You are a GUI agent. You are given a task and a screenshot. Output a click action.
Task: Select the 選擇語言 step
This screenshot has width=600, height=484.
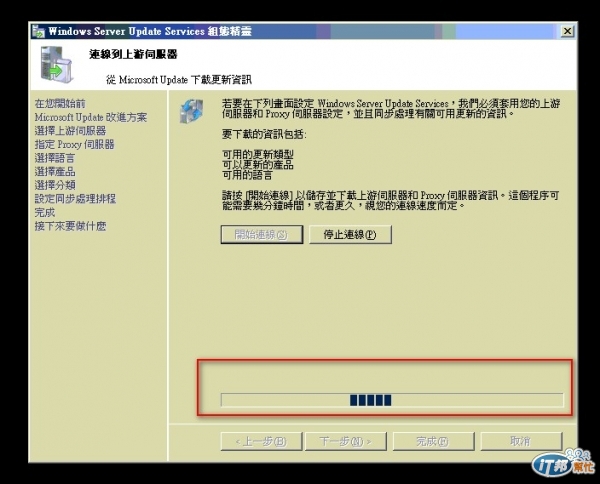[55, 158]
